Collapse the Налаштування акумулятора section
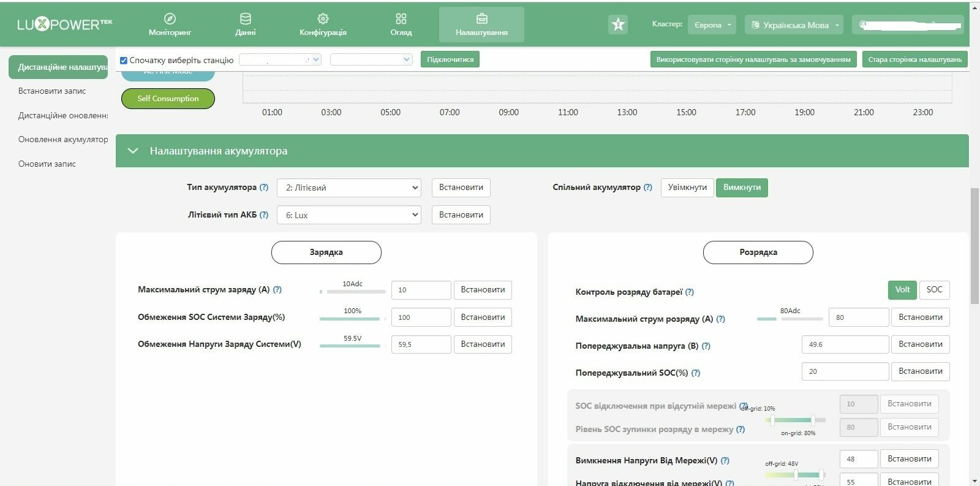 133,151
